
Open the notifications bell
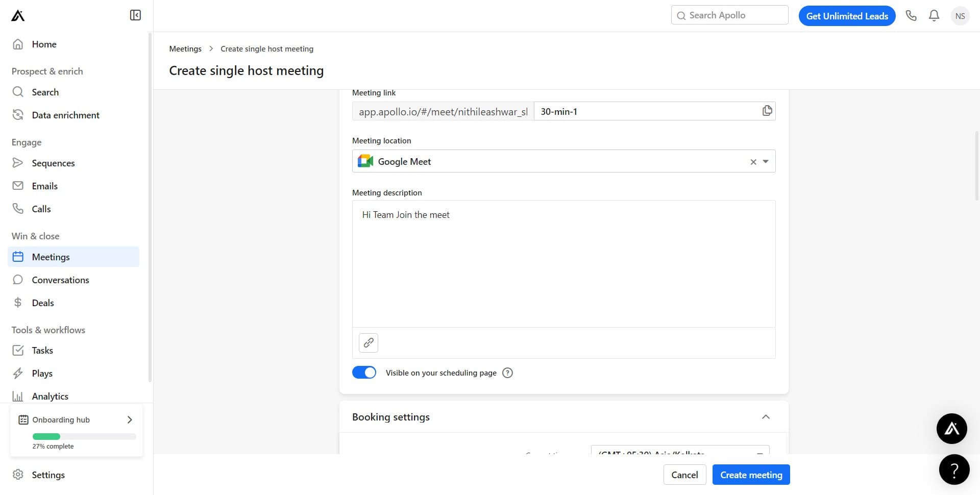coord(934,15)
